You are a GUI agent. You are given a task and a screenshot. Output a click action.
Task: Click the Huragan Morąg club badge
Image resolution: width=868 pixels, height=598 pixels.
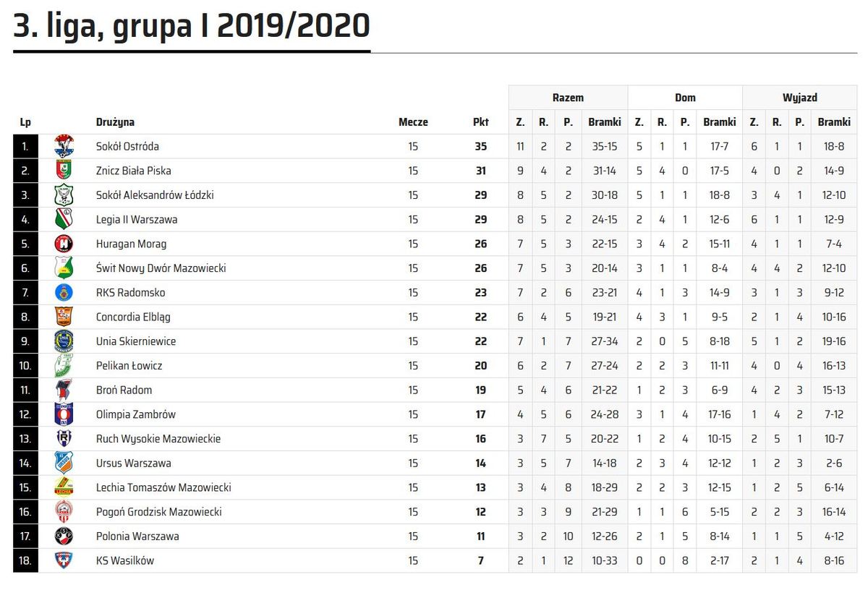point(64,244)
